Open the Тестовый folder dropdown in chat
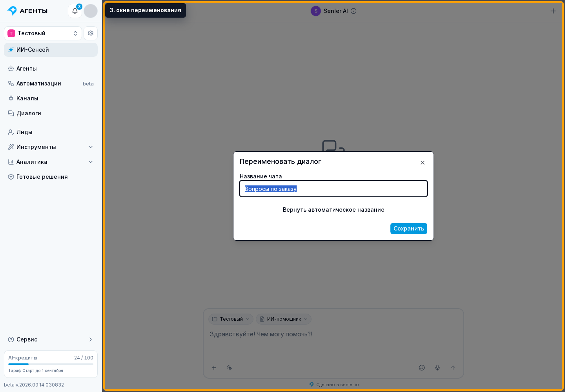Screen dimensions: 565x392 point(231,319)
